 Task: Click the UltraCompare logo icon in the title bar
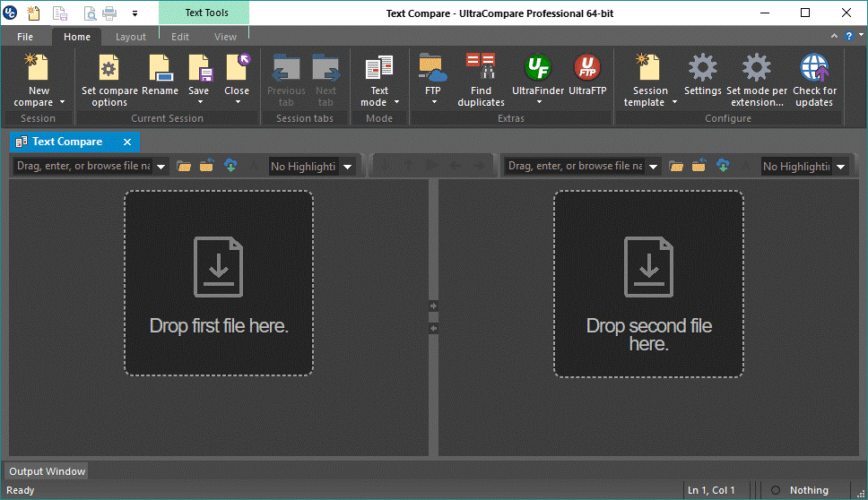10,13
